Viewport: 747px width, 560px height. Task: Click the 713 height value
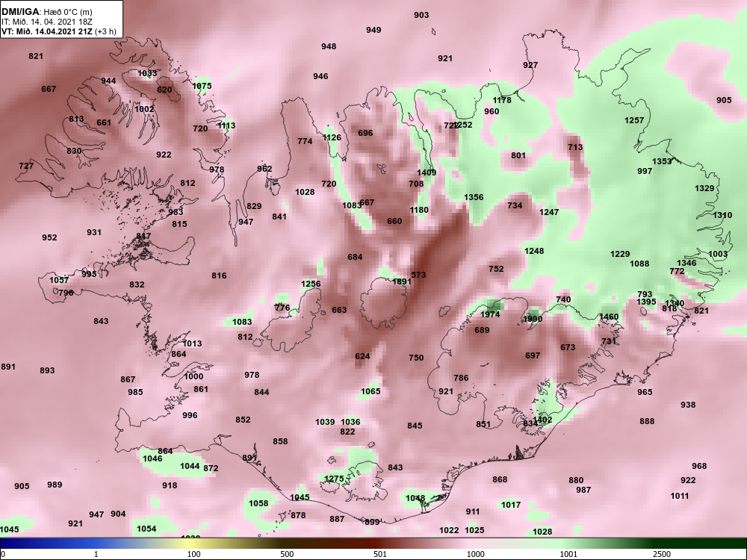(x=575, y=147)
